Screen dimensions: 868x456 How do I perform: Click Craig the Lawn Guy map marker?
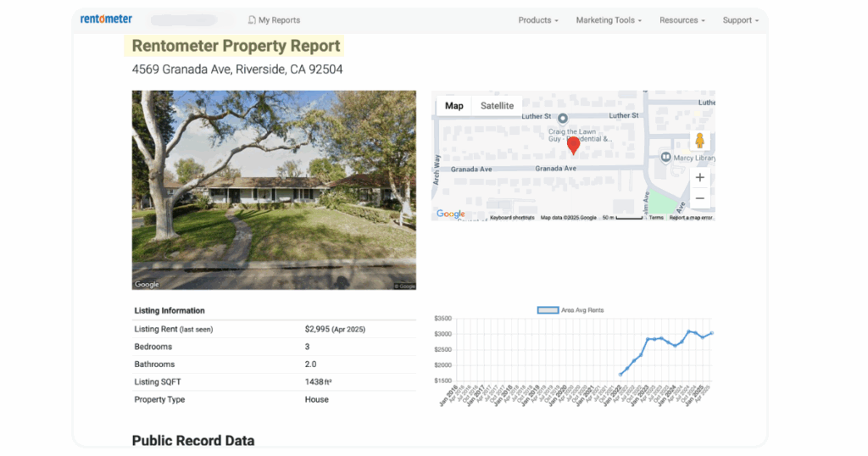point(562,118)
